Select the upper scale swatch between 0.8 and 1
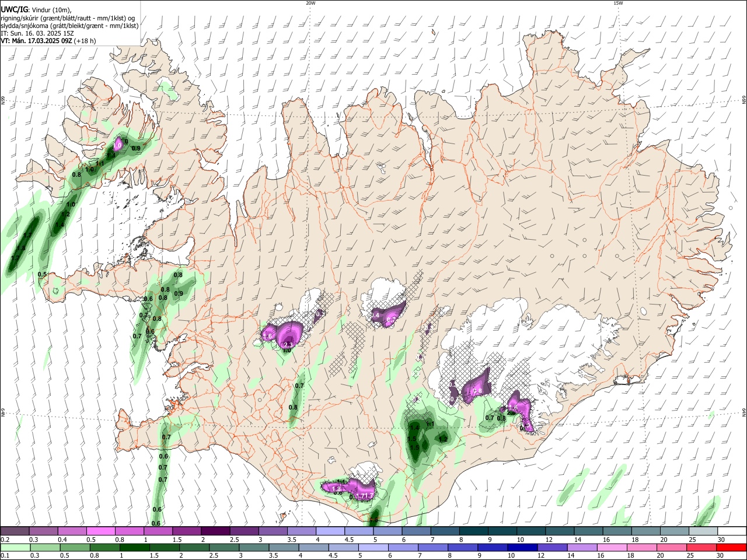 129,531
